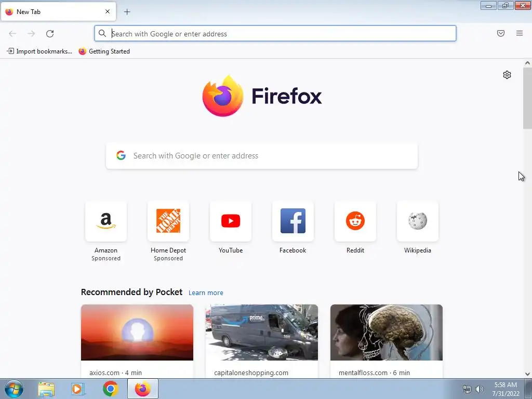Click Learn more link beside Pocket heading
The image size is (532, 399).
[206, 293]
